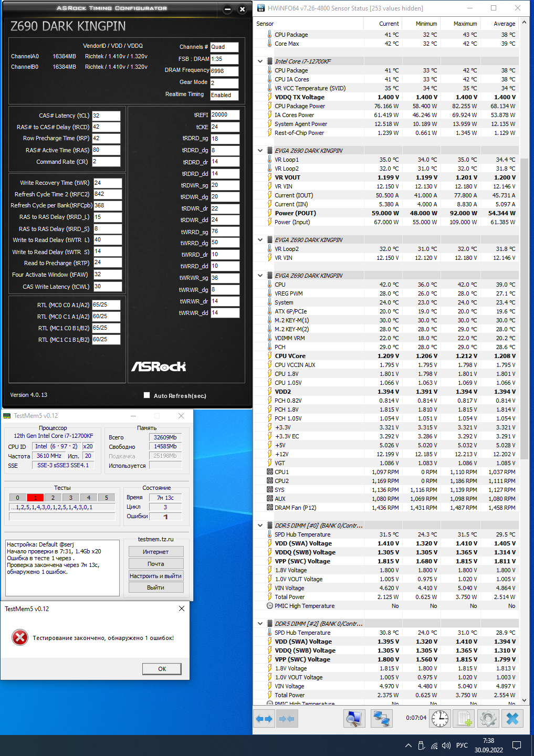The width and height of the screenshot is (534, 756).
Task: Collapse the Intel Core i7-12700KF sensor group
Action: pos(260,61)
